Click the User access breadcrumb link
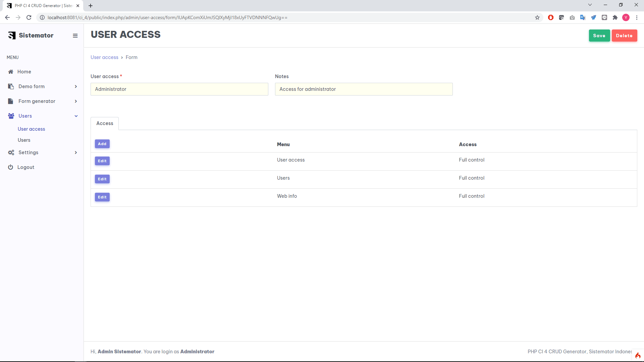This screenshot has height=362, width=644. 104,57
